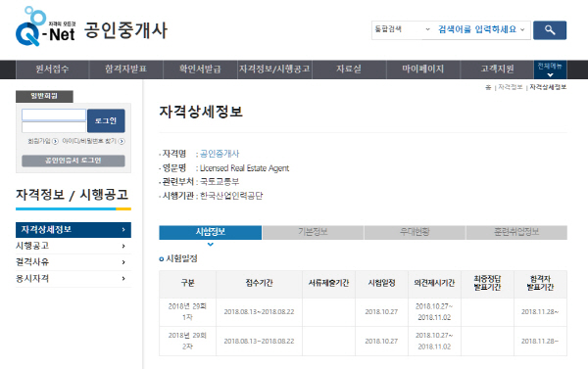Viewport: 588px width, 369px height.
Task: Click the 1차 row 2018.11.28~ announcement date
Action: [540, 312]
